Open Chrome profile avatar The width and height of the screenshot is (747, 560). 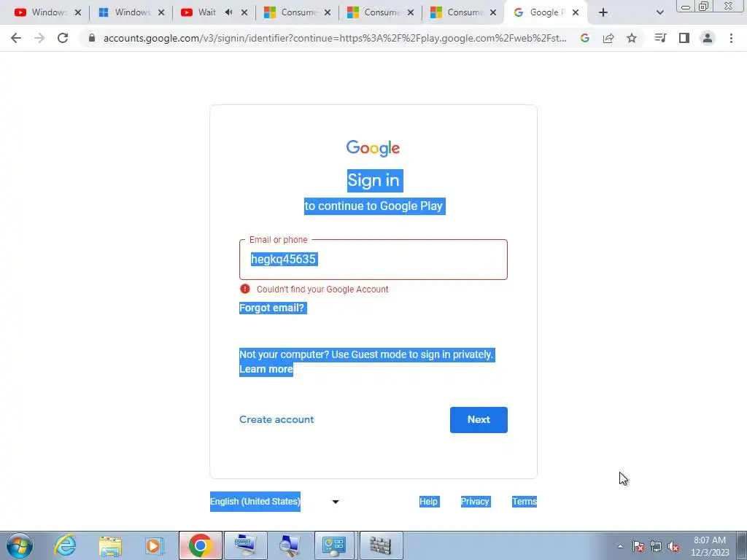[x=708, y=38]
